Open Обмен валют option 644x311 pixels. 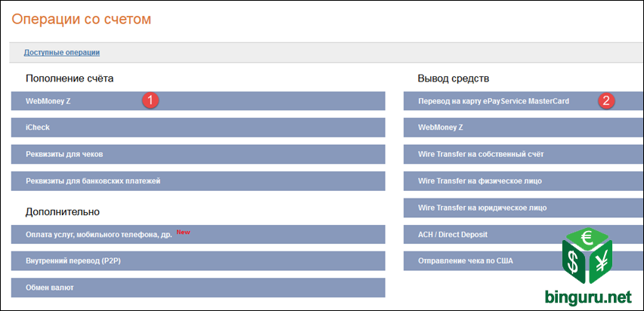tap(198, 288)
